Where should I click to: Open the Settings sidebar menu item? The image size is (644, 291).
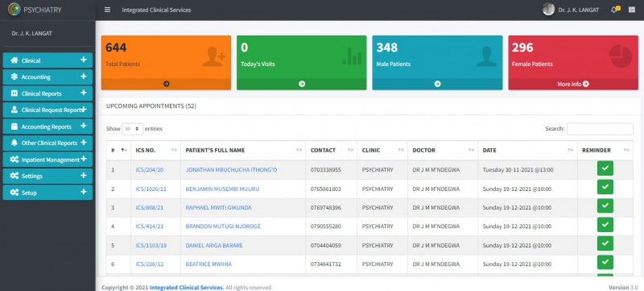pyautogui.click(x=47, y=176)
